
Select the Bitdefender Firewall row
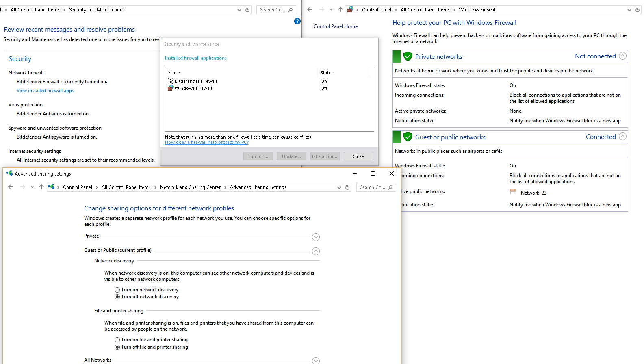tap(269, 81)
